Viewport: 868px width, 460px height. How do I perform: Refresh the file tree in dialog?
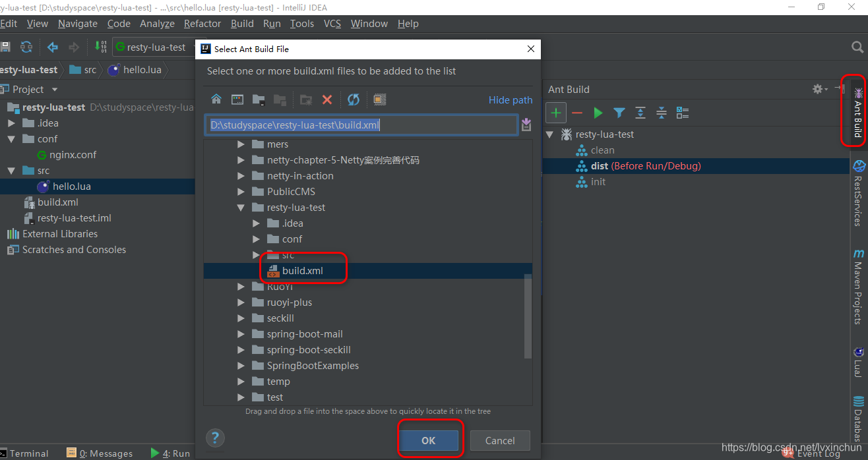354,100
